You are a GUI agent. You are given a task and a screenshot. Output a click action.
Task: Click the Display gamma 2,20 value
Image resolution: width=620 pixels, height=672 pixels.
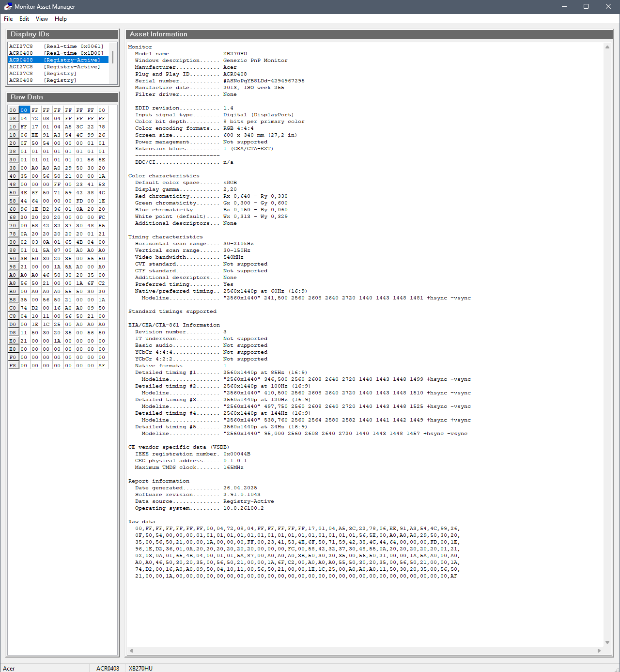pos(230,189)
